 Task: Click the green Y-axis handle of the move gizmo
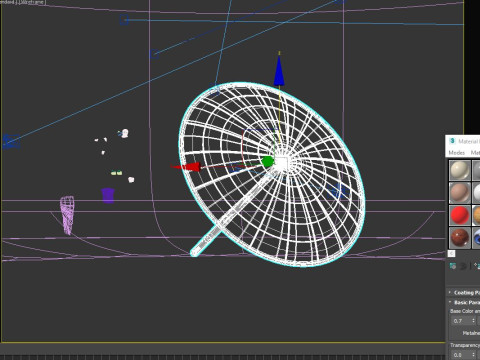[267, 162]
